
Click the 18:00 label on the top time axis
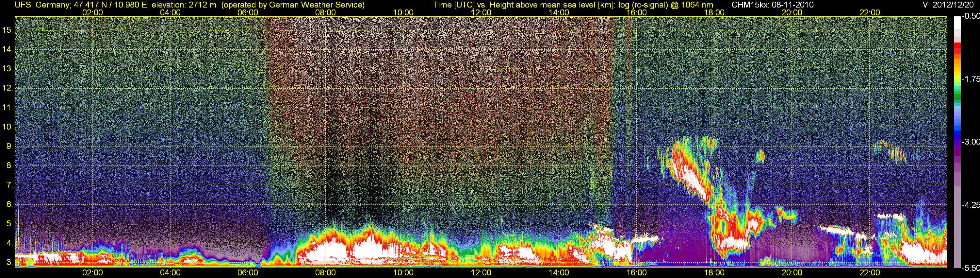(714, 12)
